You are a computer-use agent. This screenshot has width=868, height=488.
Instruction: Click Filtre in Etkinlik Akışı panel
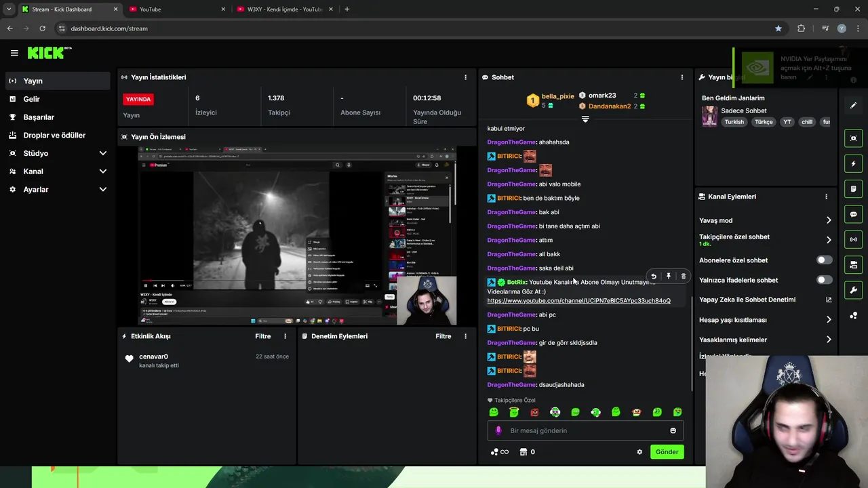click(263, 336)
